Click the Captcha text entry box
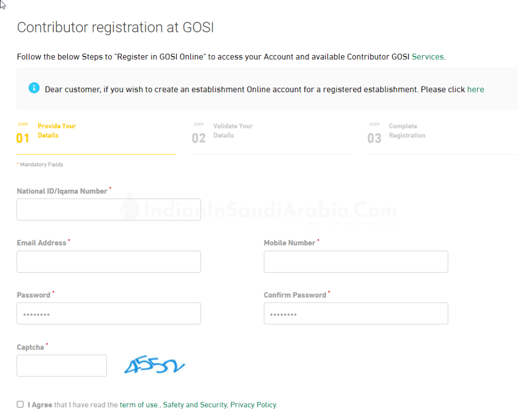The image size is (518, 420). point(61,365)
